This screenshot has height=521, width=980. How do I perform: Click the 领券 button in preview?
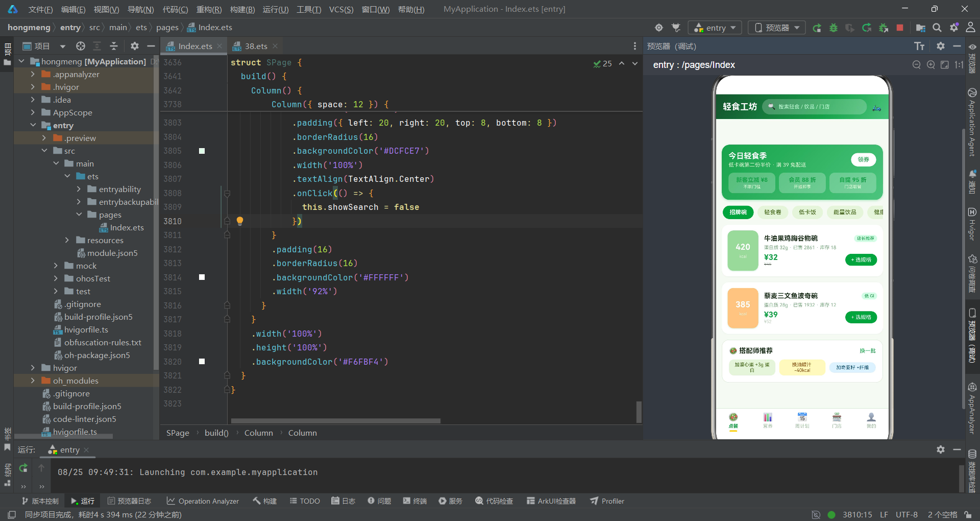click(x=863, y=159)
